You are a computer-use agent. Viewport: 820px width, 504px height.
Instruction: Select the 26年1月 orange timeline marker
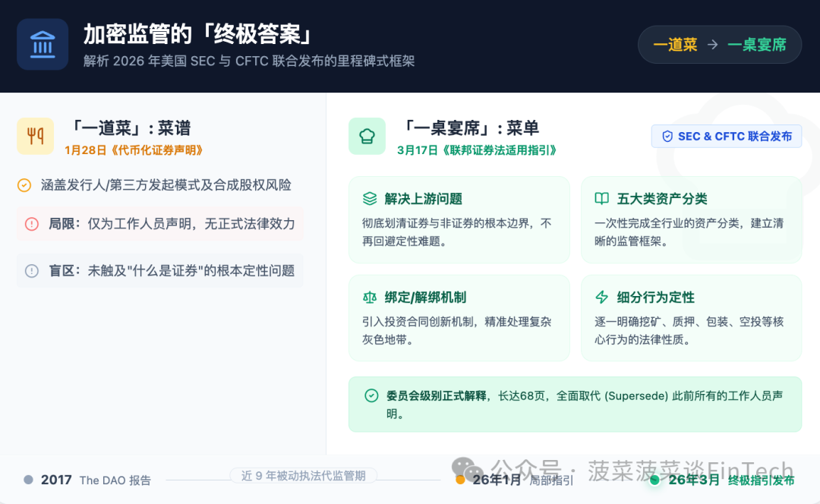click(x=460, y=480)
